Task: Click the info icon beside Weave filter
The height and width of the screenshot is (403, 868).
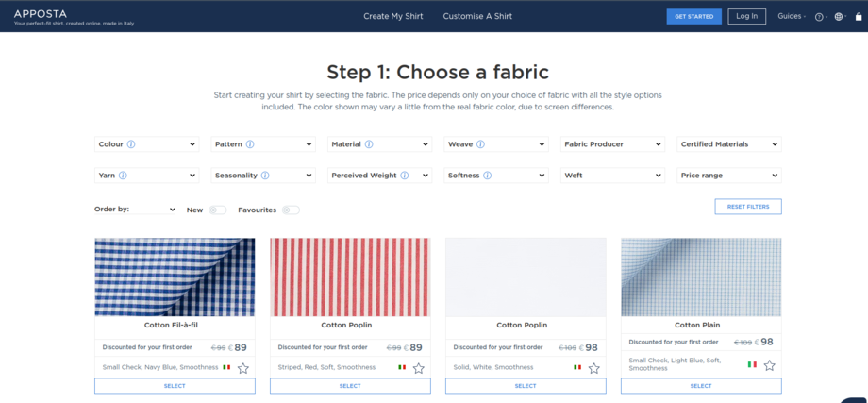Action: [481, 144]
